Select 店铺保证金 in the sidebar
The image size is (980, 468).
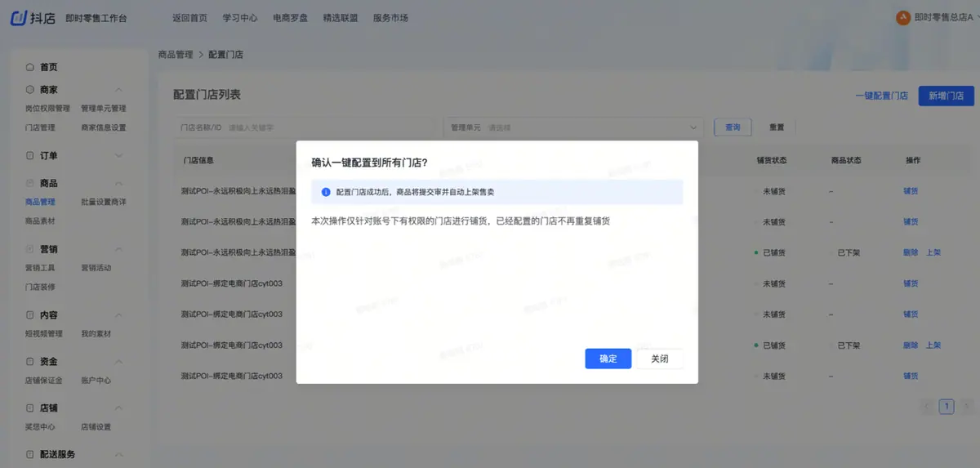(x=44, y=380)
